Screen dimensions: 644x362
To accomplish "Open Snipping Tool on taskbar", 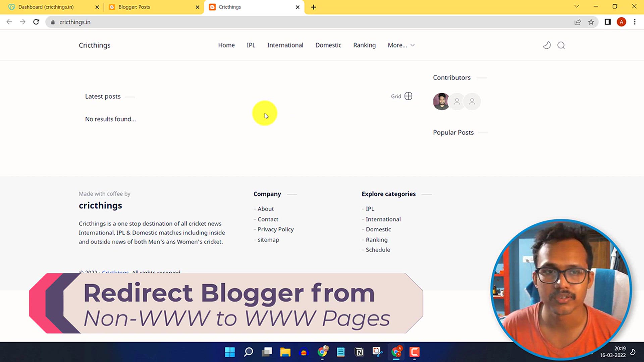I will click(377, 352).
